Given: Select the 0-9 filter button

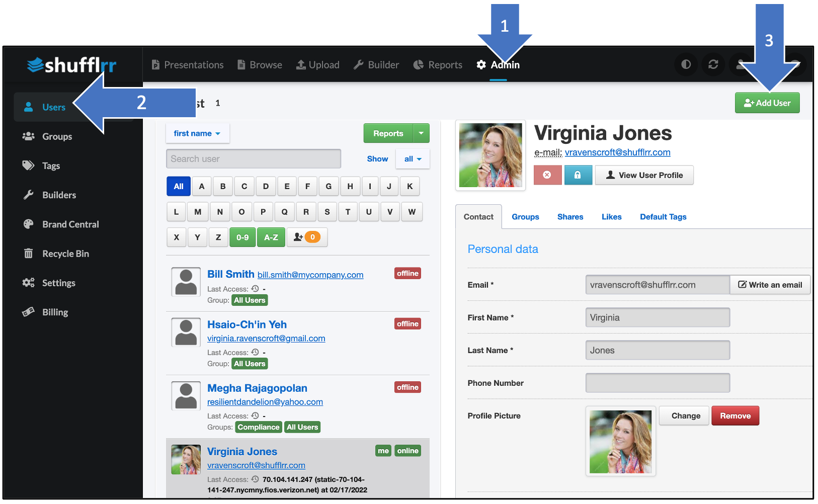Looking at the screenshot, I should 242,237.
